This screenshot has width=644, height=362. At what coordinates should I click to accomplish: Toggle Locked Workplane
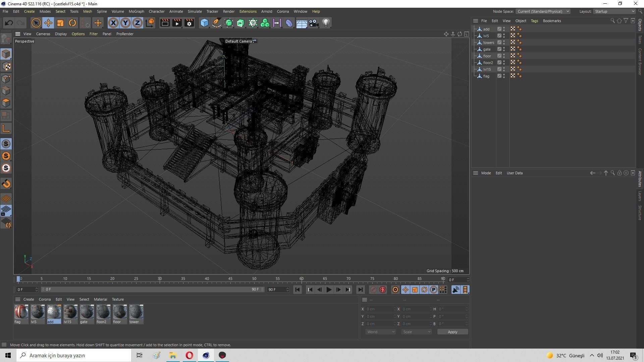6,211
